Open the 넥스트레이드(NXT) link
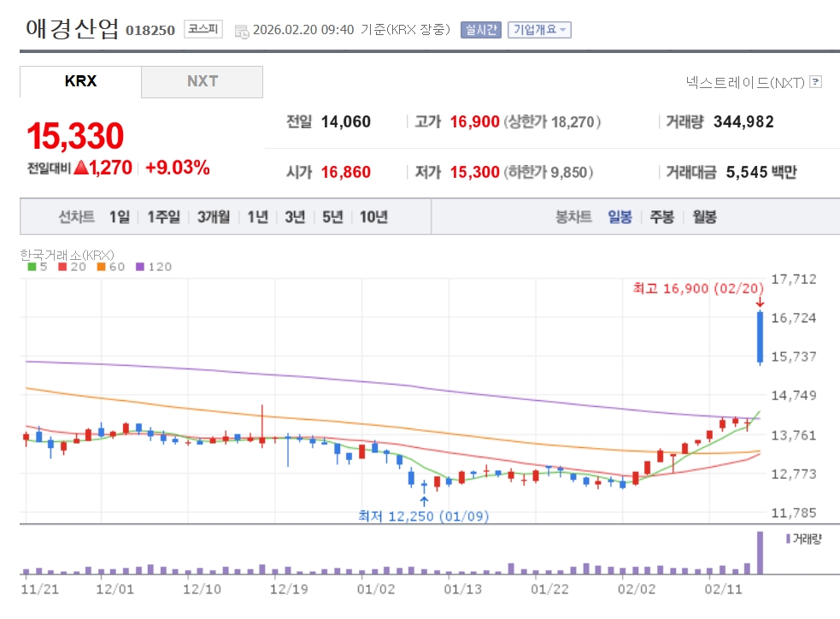840x619 pixels. pos(745,82)
